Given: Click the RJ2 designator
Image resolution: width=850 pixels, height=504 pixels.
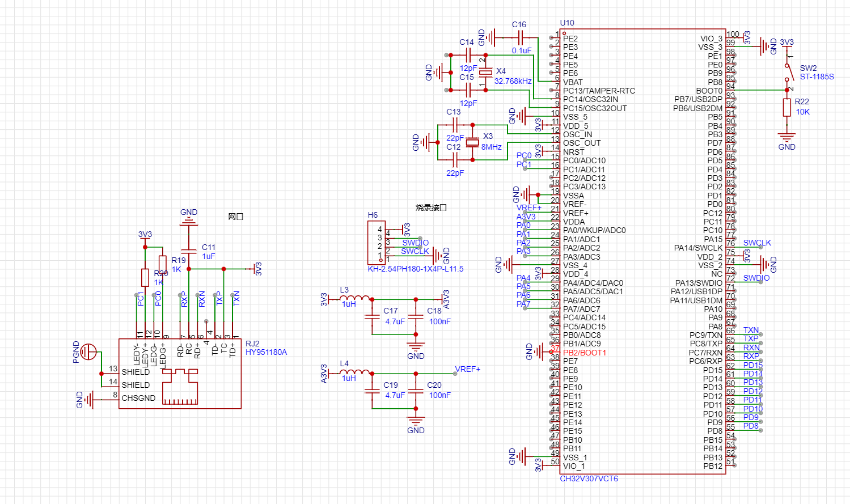Looking at the screenshot, I should tap(252, 344).
